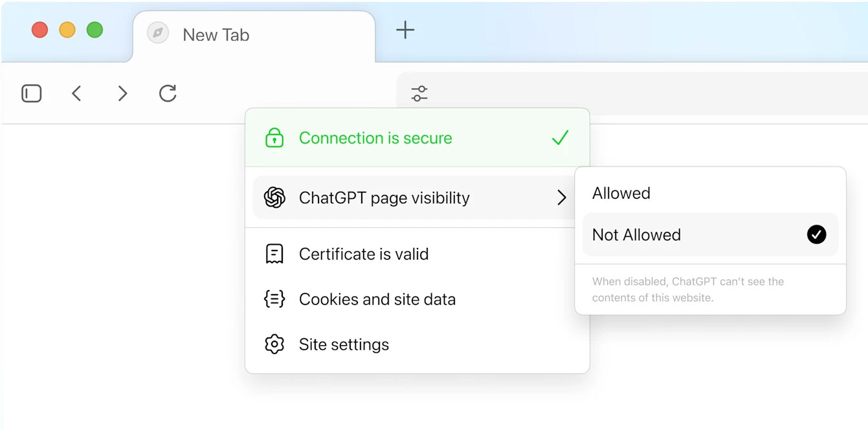Click the sidebar toggle icon
The height and width of the screenshot is (430, 868).
[x=31, y=94]
